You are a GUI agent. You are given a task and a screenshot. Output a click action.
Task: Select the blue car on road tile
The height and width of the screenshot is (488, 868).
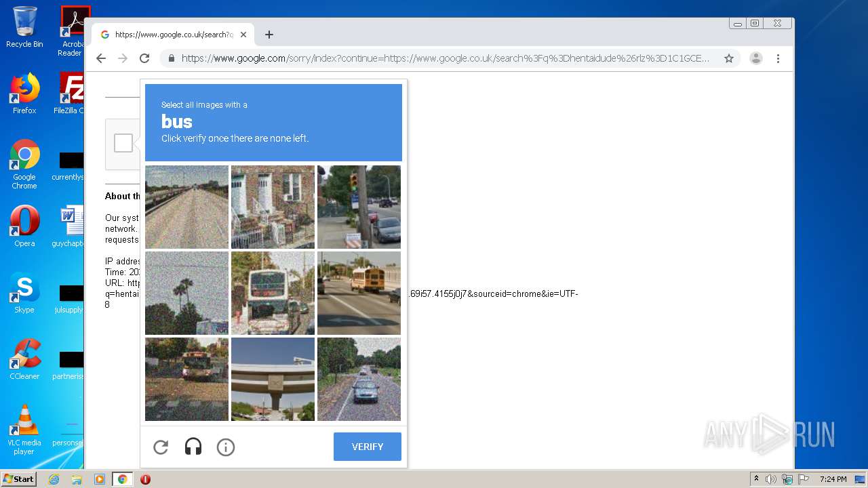359,379
